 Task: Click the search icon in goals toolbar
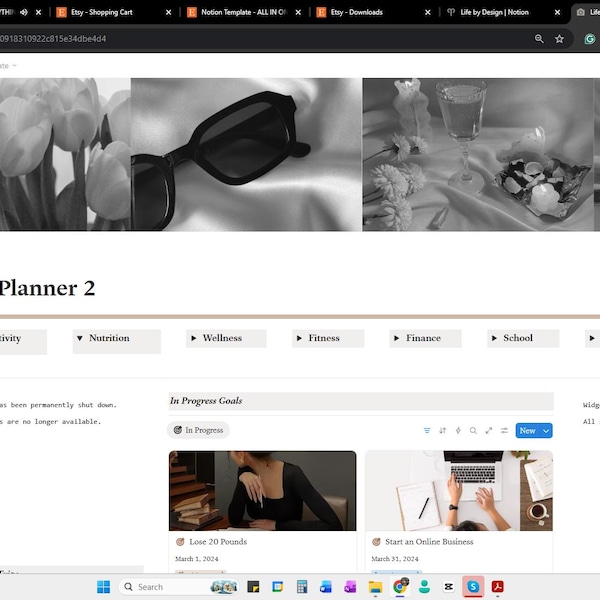coord(473,430)
